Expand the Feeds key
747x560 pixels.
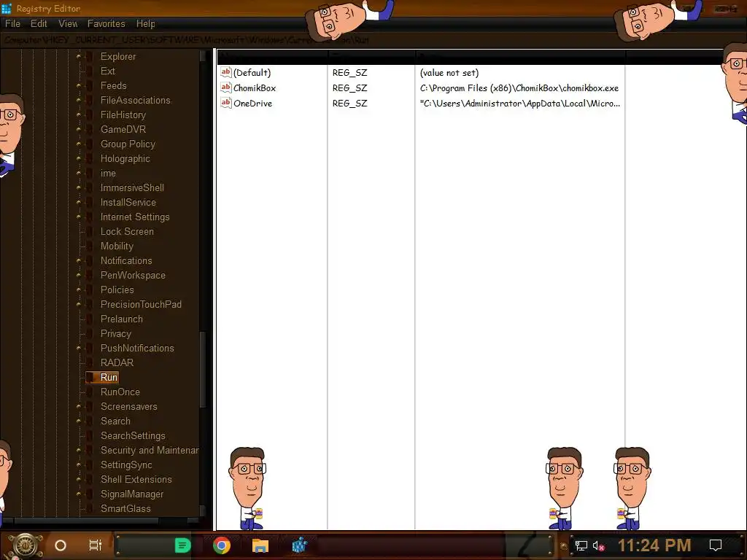[79, 86]
